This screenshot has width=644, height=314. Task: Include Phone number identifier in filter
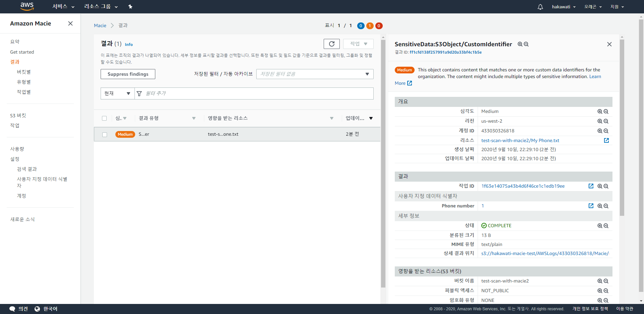600,206
